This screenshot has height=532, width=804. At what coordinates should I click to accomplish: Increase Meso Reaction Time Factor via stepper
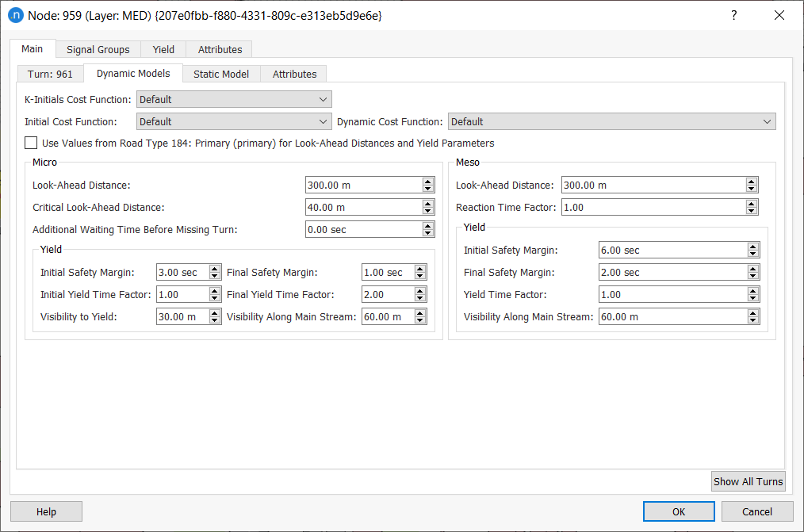point(752,204)
